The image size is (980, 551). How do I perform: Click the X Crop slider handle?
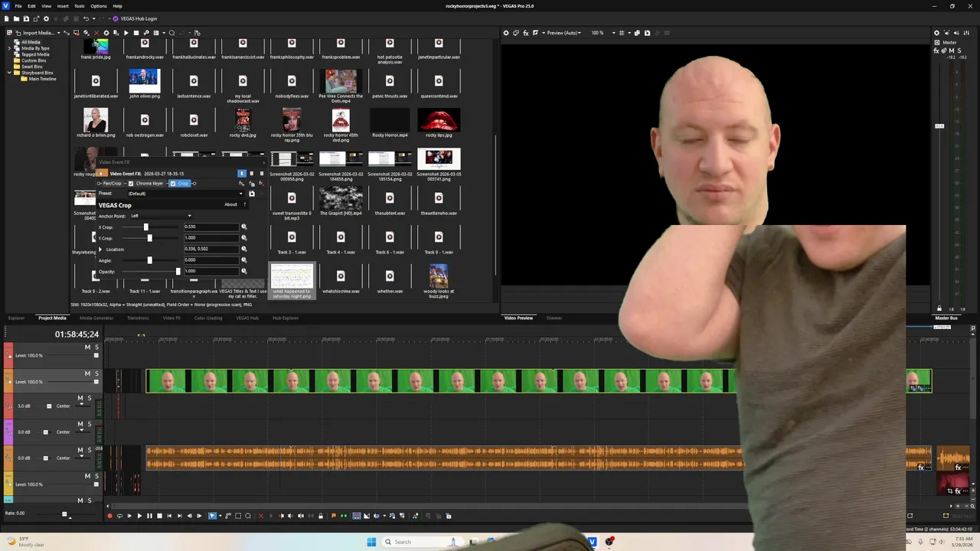point(146,227)
